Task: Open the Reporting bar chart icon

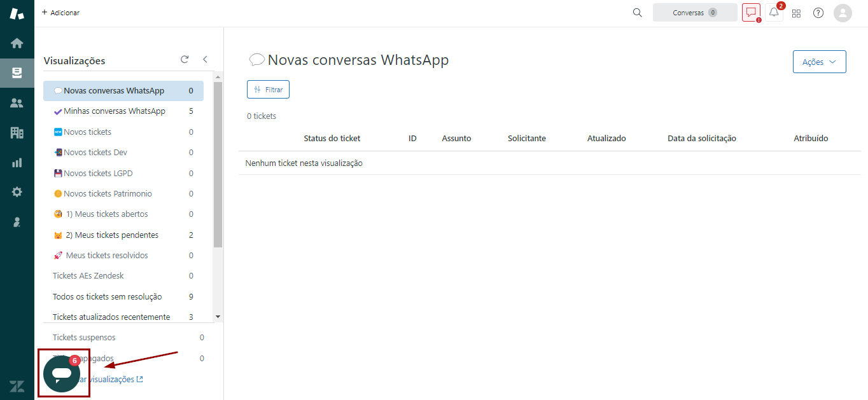Action: point(17,163)
